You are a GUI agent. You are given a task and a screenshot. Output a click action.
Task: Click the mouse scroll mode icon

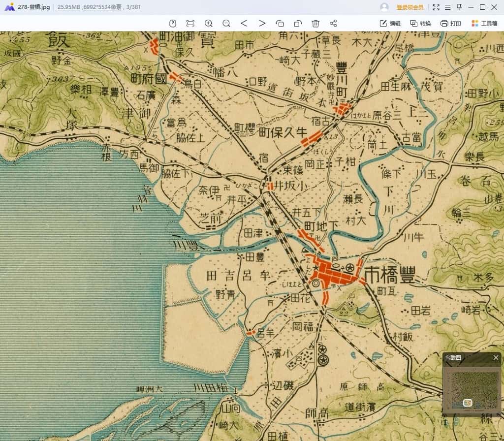173,23
